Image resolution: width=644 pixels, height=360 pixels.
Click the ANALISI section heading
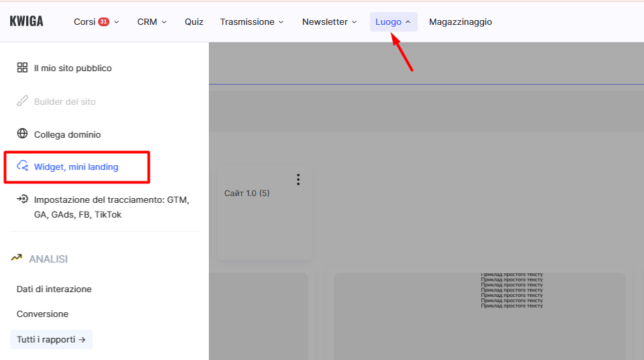(x=48, y=259)
